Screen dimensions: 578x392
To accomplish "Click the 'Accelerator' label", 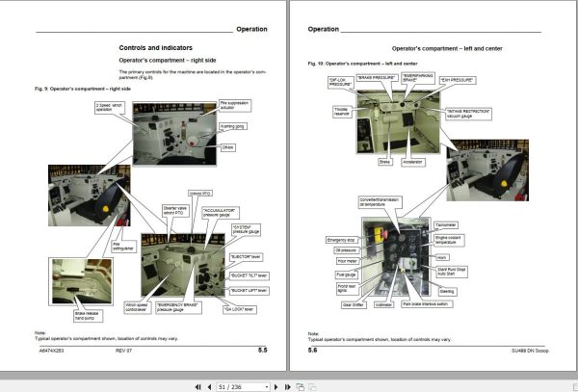I will pyautogui.click(x=412, y=162).
